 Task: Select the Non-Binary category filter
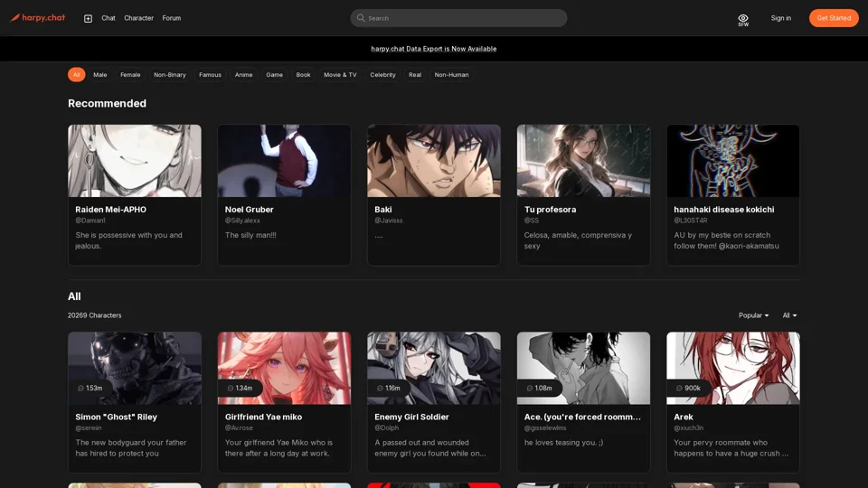(170, 75)
